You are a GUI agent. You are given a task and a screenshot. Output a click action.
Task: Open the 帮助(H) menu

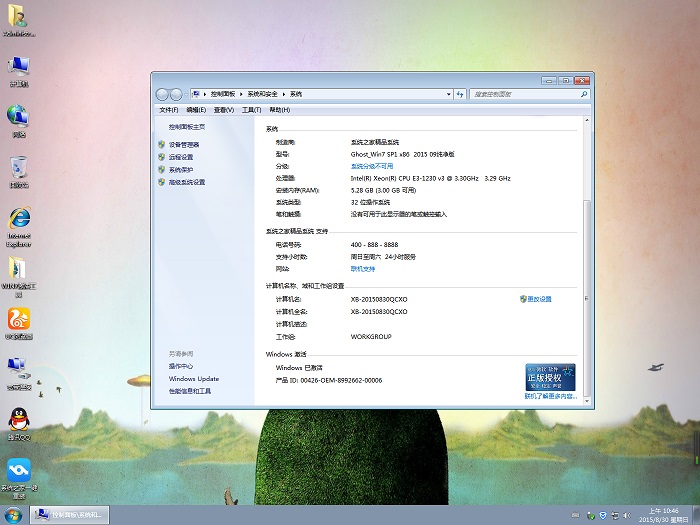pyautogui.click(x=279, y=110)
